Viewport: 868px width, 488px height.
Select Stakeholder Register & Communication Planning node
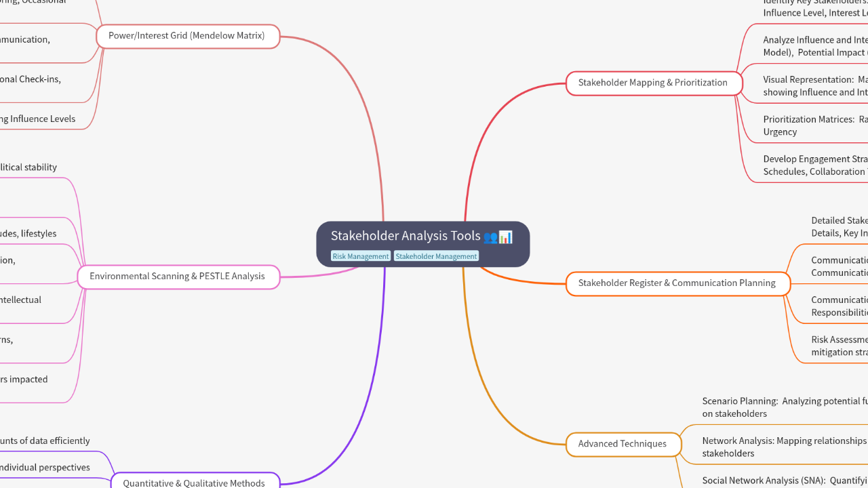point(678,283)
